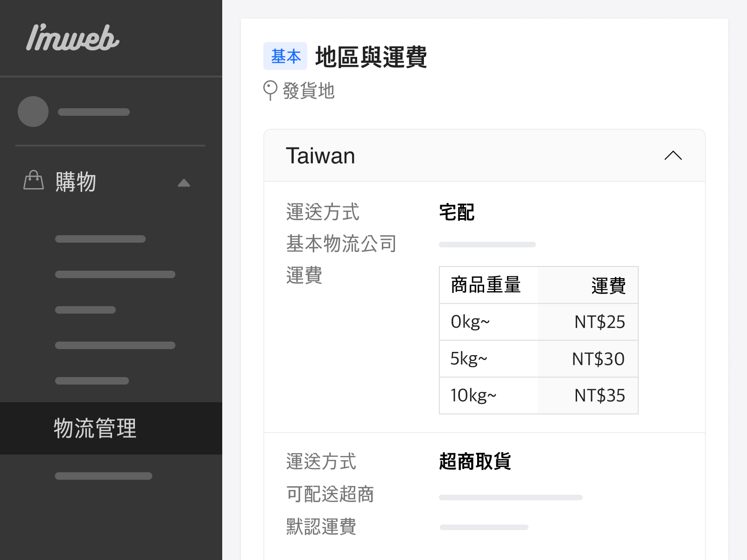Click the 地區與運費 page title
The image size is (747, 560).
pos(371,58)
